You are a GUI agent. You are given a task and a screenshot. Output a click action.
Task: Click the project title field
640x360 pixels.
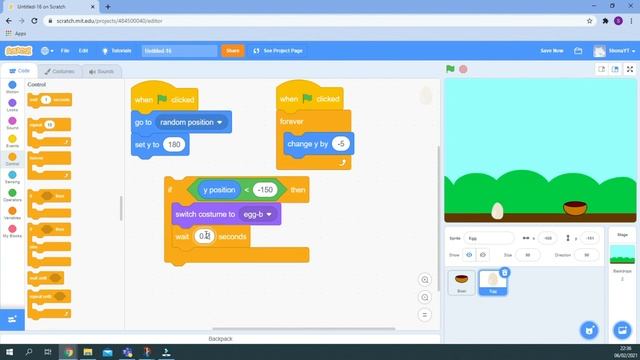point(179,51)
